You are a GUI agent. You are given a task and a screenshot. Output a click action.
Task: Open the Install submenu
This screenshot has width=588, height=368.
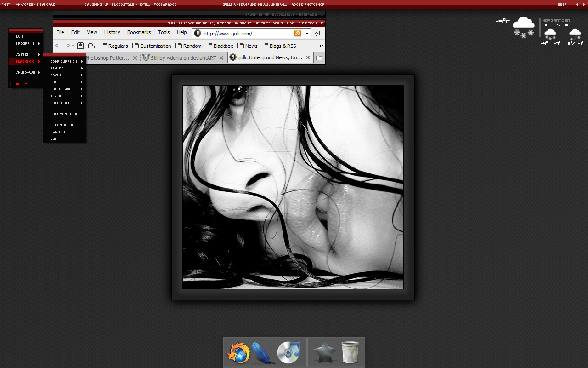click(64, 96)
